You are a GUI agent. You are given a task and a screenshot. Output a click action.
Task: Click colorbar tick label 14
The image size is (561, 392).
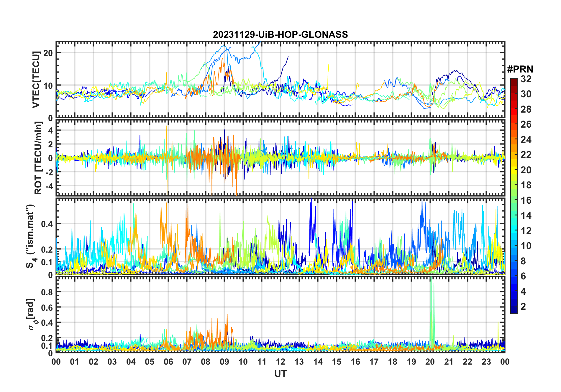click(526, 215)
